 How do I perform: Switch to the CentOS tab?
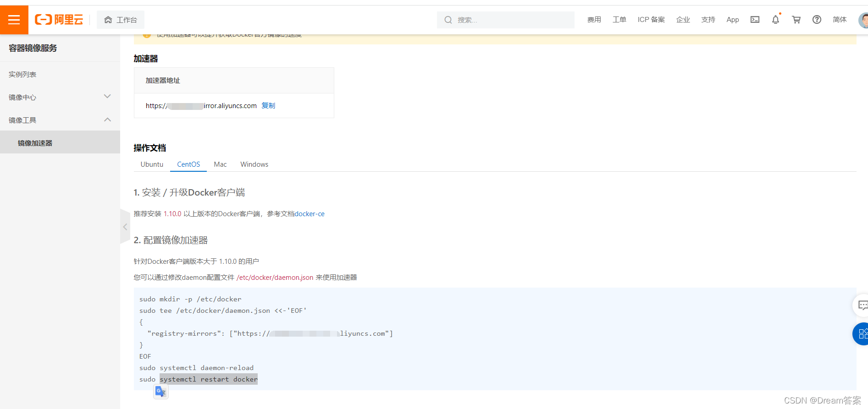[188, 164]
